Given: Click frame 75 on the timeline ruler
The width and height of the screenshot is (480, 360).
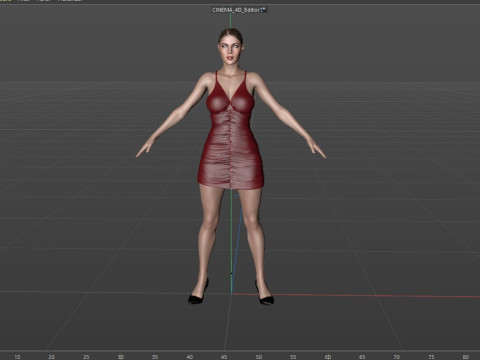Looking at the screenshot, I should coord(431,357).
